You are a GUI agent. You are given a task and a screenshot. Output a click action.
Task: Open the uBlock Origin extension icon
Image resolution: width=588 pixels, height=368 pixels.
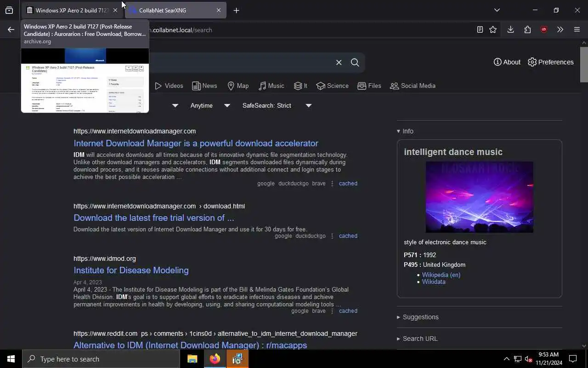544,29
